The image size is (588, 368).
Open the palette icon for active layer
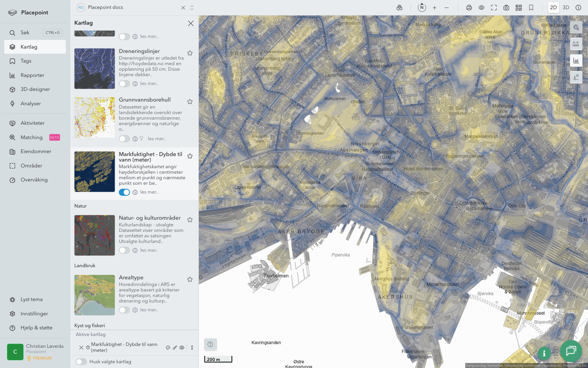pos(168,347)
